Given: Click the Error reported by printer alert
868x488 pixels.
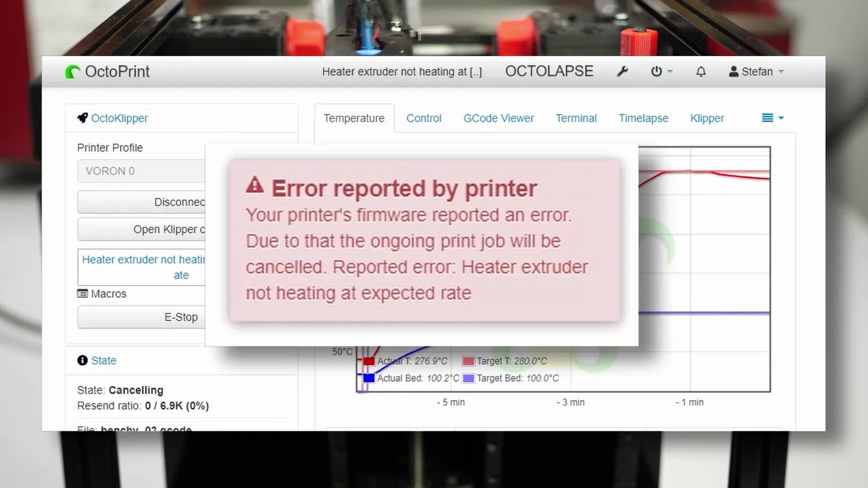Looking at the screenshot, I should pyautogui.click(x=424, y=240).
